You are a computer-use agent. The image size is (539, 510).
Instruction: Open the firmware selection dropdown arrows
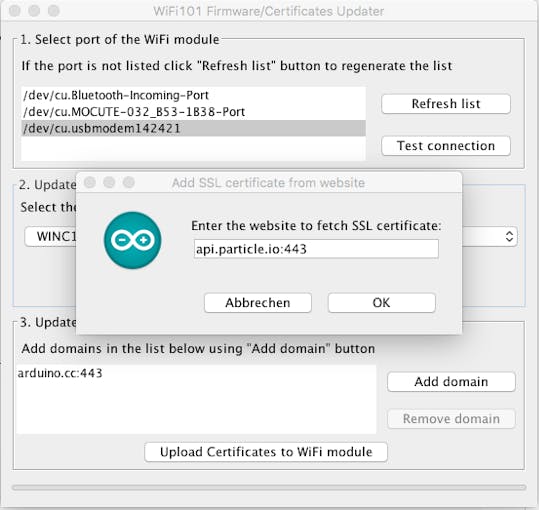(x=509, y=236)
